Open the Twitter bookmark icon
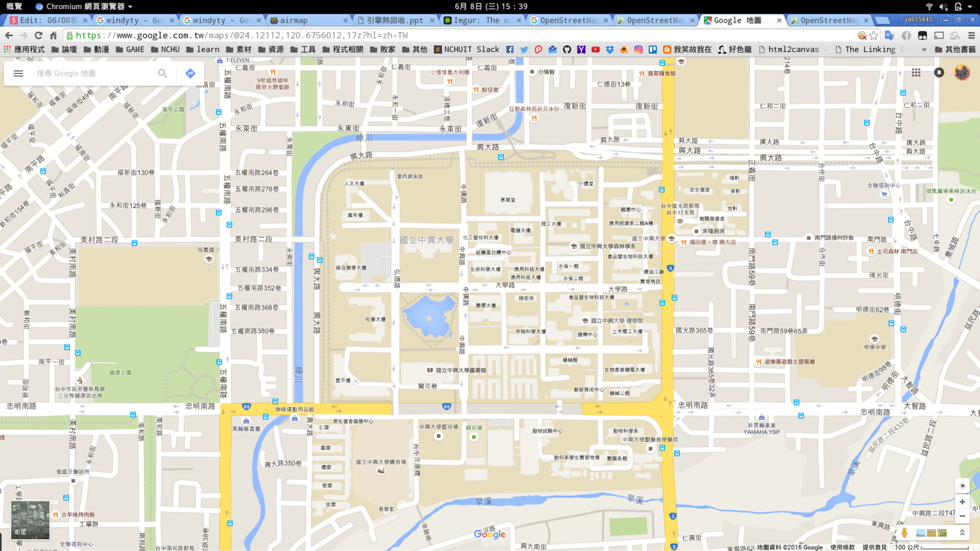The width and height of the screenshot is (980, 551). tap(524, 50)
